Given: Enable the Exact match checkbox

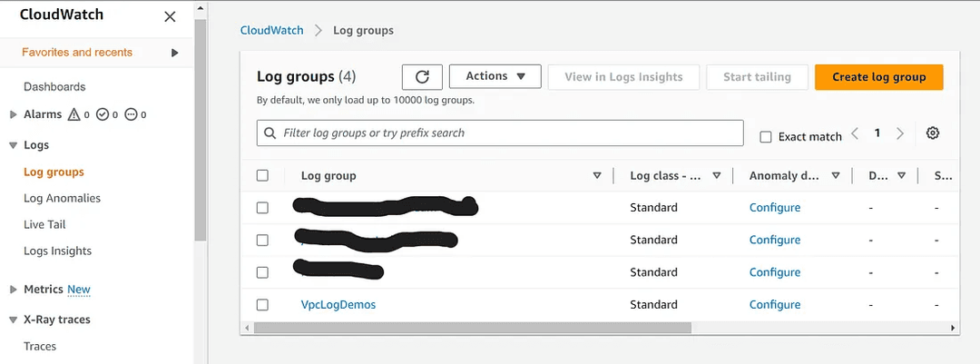Looking at the screenshot, I should click(x=766, y=137).
